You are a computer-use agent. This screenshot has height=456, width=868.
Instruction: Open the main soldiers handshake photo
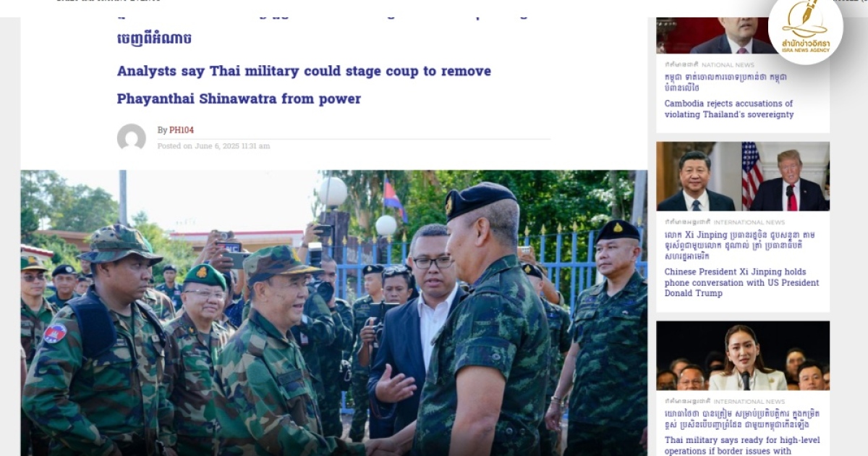(x=333, y=313)
